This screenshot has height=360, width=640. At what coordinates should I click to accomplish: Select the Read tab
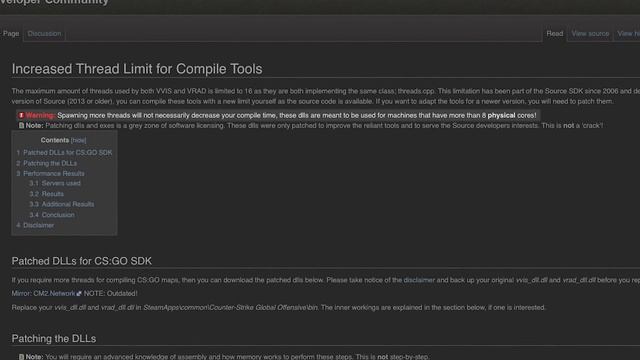[x=555, y=33]
